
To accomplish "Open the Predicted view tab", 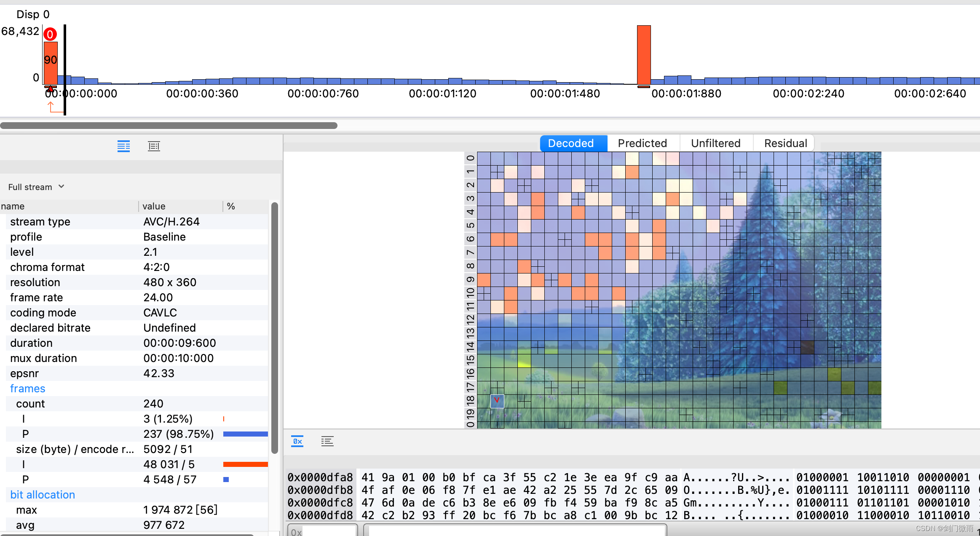I will point(642,143).
